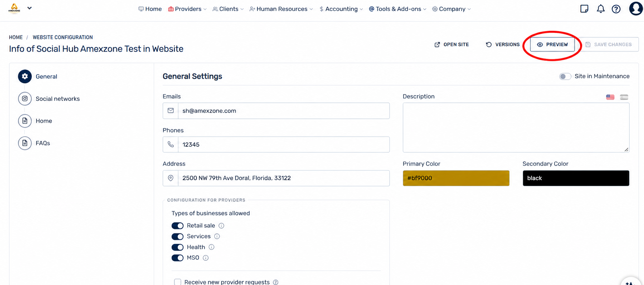Image resolution: width=644 pixels, height=285 pixels.
Task: Go to Home in top navigation
Action: [150, 9]
